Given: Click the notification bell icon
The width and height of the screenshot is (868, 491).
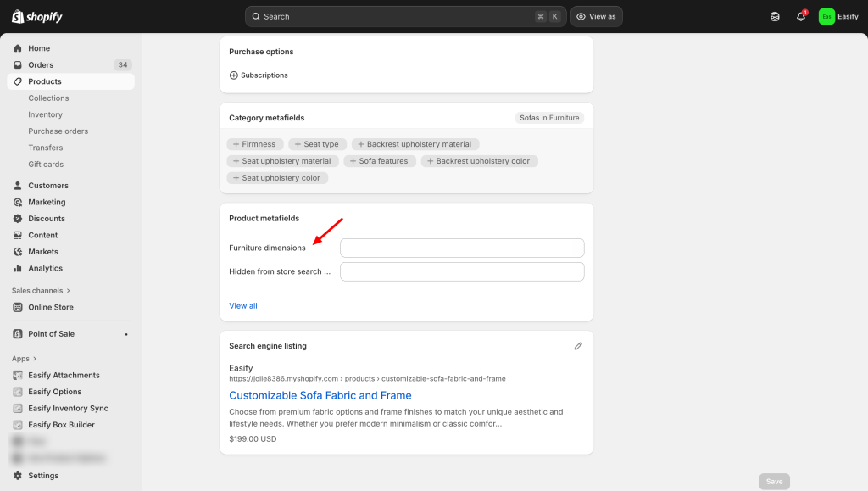Looking at the screenshot, I should coord(800,17).
